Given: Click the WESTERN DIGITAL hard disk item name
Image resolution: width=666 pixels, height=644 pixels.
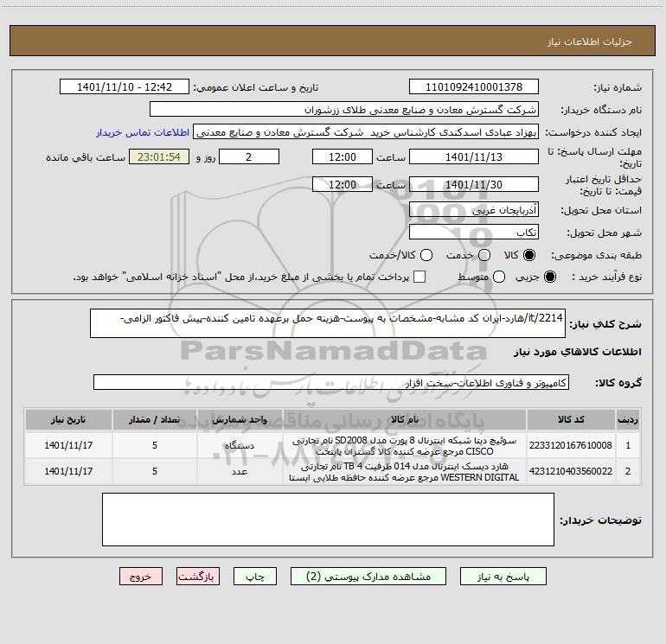Looking at the screenshot, I should pyautogui.click(x=405, y=472).
